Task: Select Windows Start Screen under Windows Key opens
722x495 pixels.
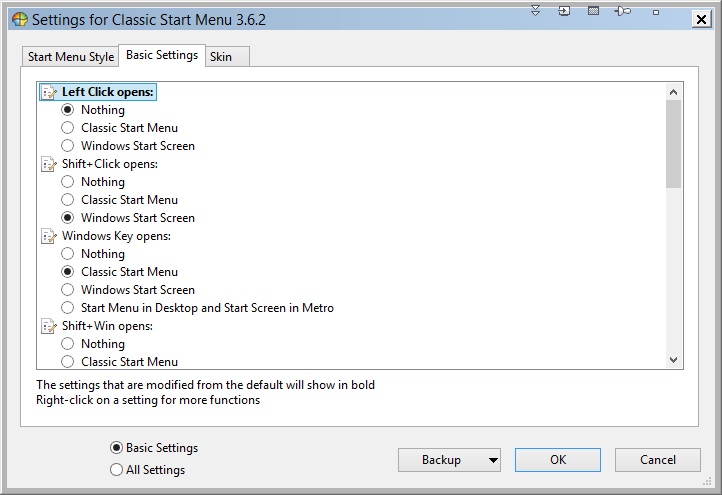Action: (x=68, y=290)
